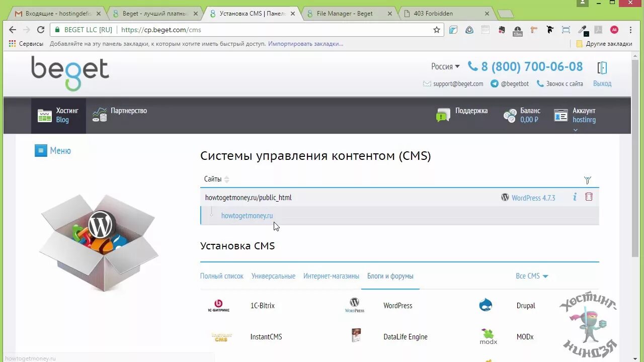This screenshot has width=644, height=362.
Task: Click the 13m timer extension icon
Action: click(517, 31)
